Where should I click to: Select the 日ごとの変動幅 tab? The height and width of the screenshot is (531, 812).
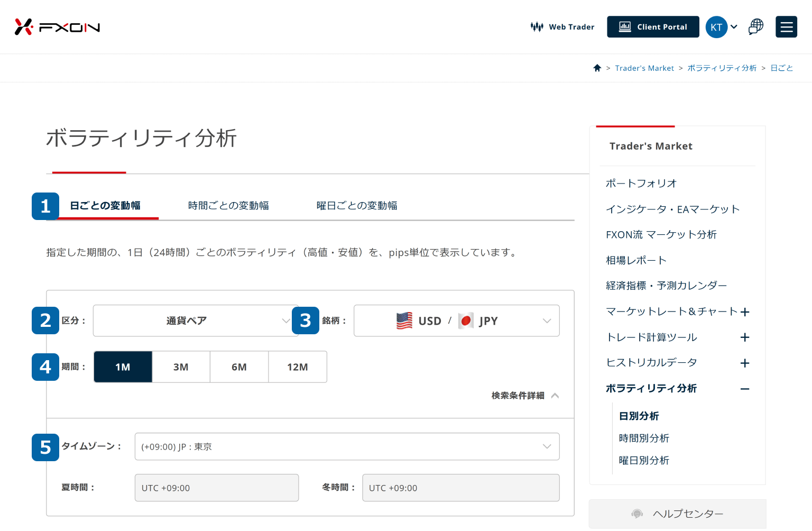(105, 206)
